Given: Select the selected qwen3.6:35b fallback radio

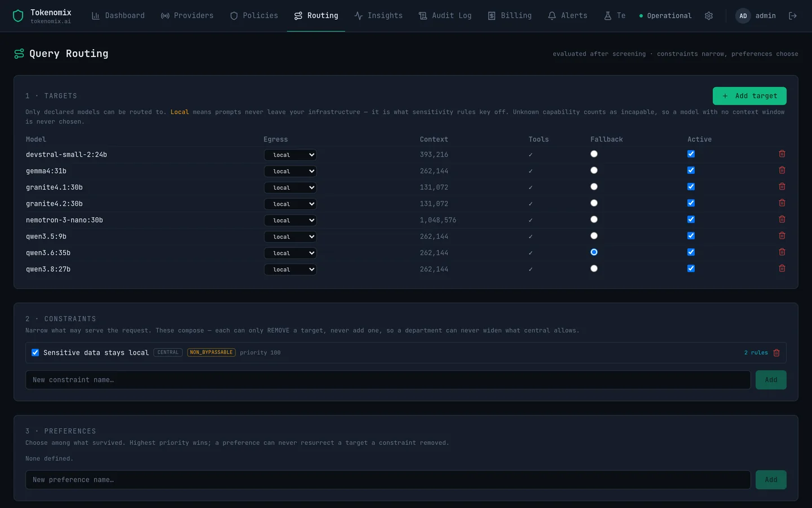Looking at the screenshot, I should [594, 252].
